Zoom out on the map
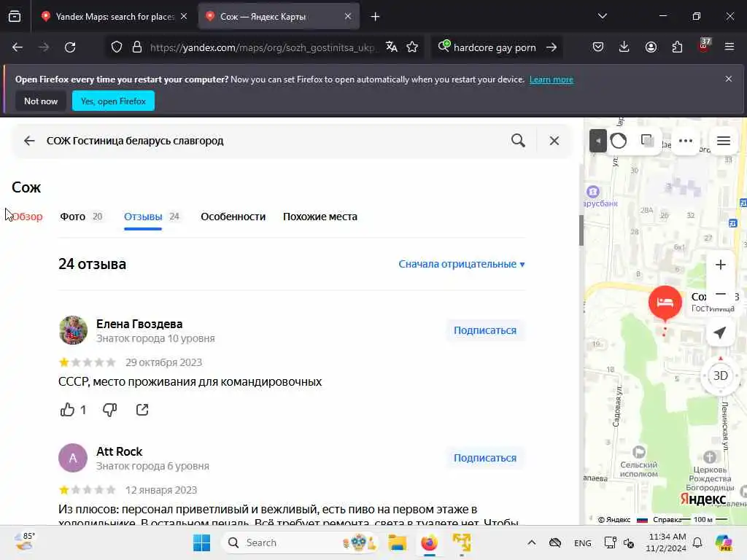This screenshot has height=560, width=747. point(720,295)
